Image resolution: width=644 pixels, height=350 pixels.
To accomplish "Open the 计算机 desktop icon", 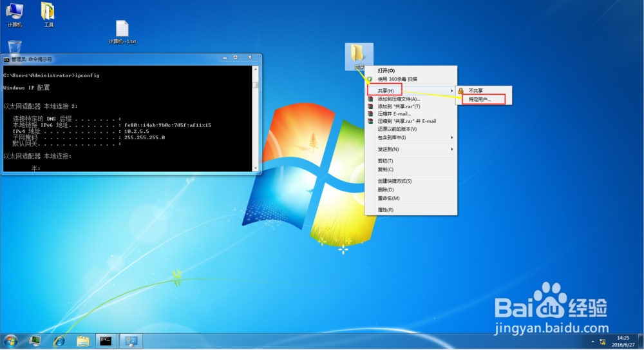I will [x=15, y=15].
